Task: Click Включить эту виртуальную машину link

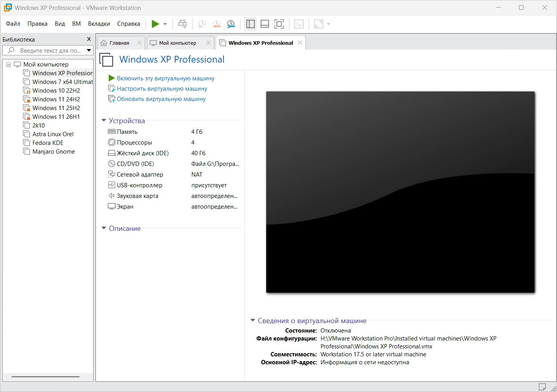Action: [x=165, y=78]
